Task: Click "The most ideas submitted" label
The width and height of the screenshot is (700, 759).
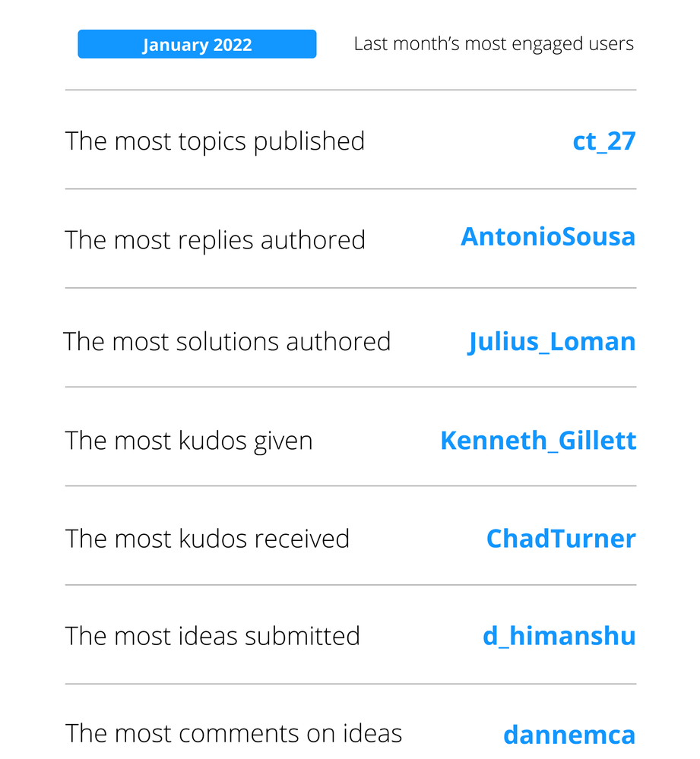Action: [212, 636]
